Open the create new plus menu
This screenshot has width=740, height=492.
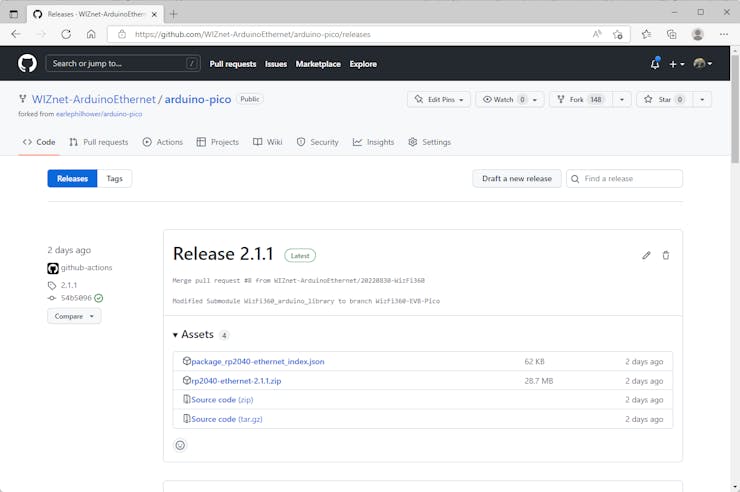(676, 64)
